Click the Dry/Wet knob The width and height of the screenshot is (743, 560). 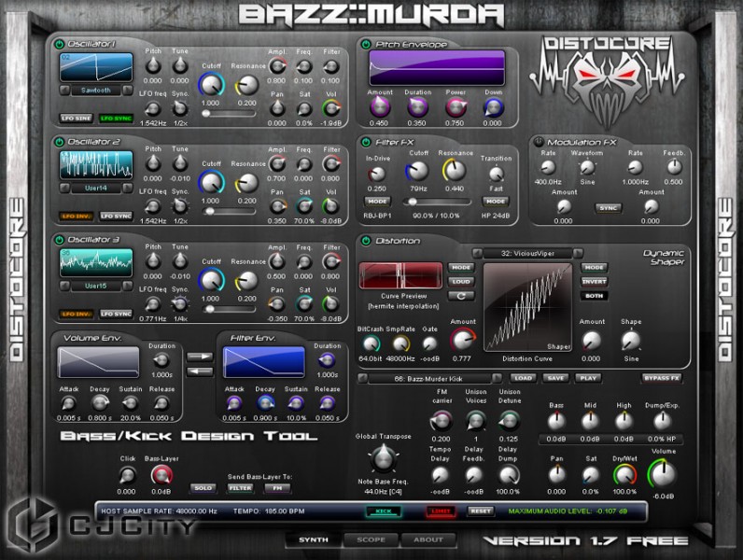624,474
